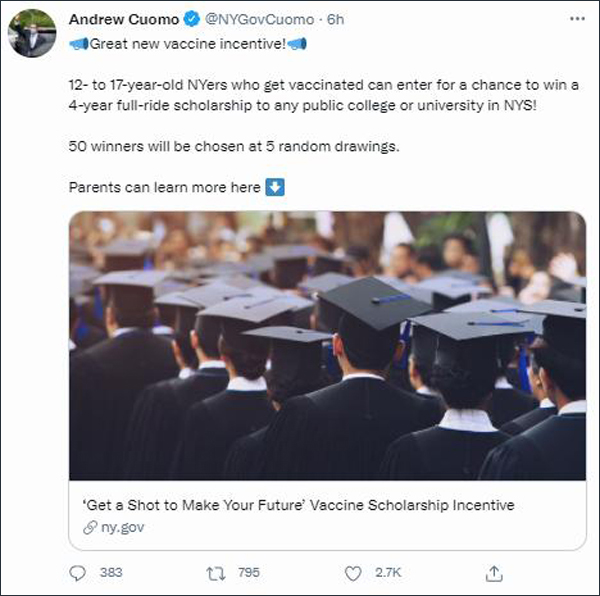600x596 pixels.
Task: Click the reply speech bubble icon
Action: [x=79, y=572]
